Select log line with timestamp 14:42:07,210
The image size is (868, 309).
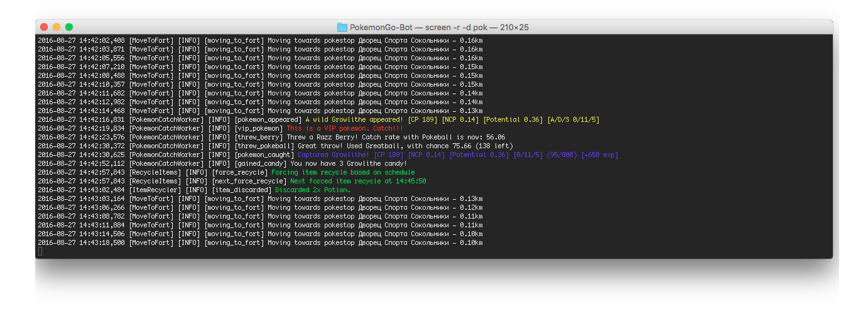tap(260, 67)
